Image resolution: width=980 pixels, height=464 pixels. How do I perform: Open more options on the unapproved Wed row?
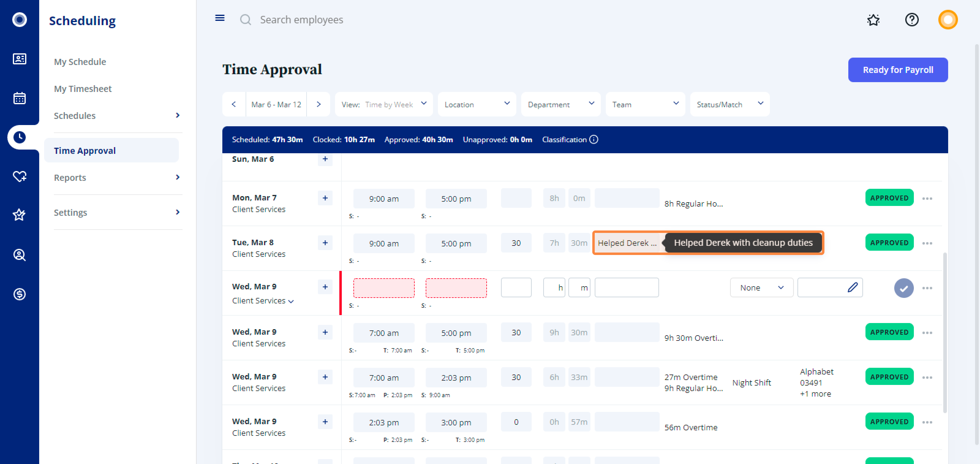click(x=927, y=288)
